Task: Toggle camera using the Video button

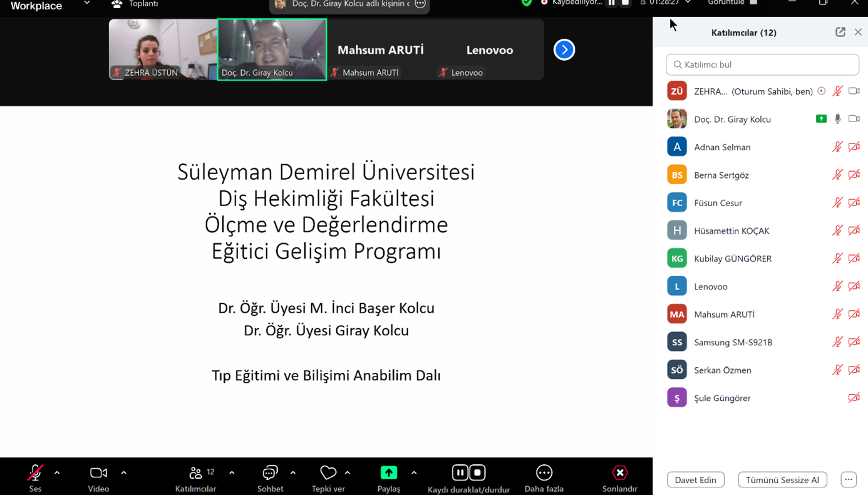Action: tap(98, 473)
